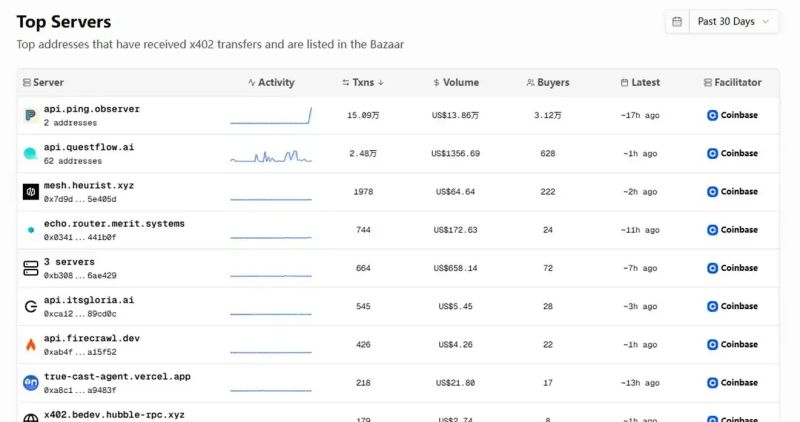Image resolution: width=800 pixels, height=422 pixels.
Task: Click the 628 buyers cell
Action: coord(547,154)
